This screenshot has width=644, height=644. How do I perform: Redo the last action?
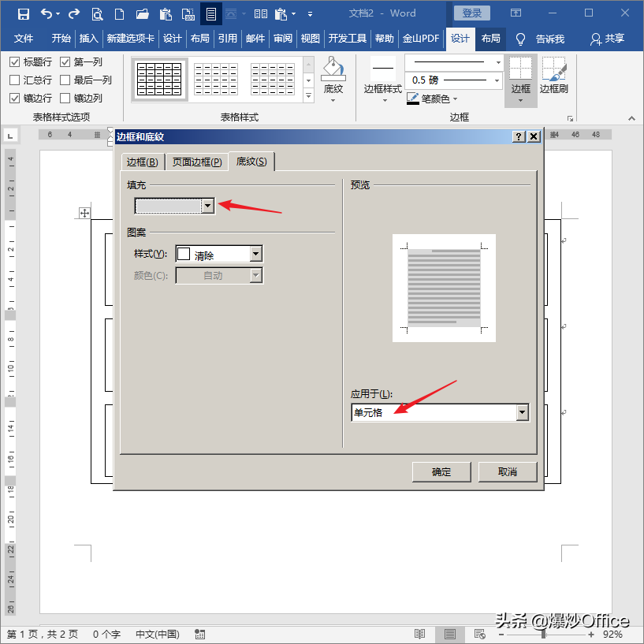click(74, 14)
